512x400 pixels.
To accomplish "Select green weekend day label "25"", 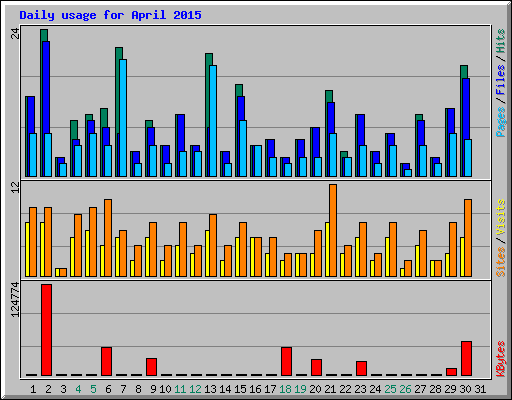I will 390,389.
